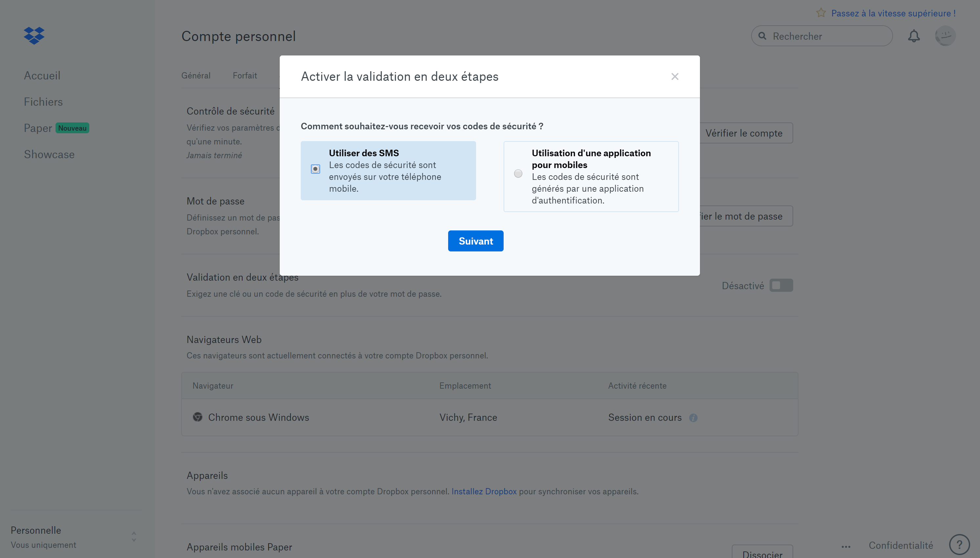
Task: Click the Emplacement column header
Action: pos(465,386)
